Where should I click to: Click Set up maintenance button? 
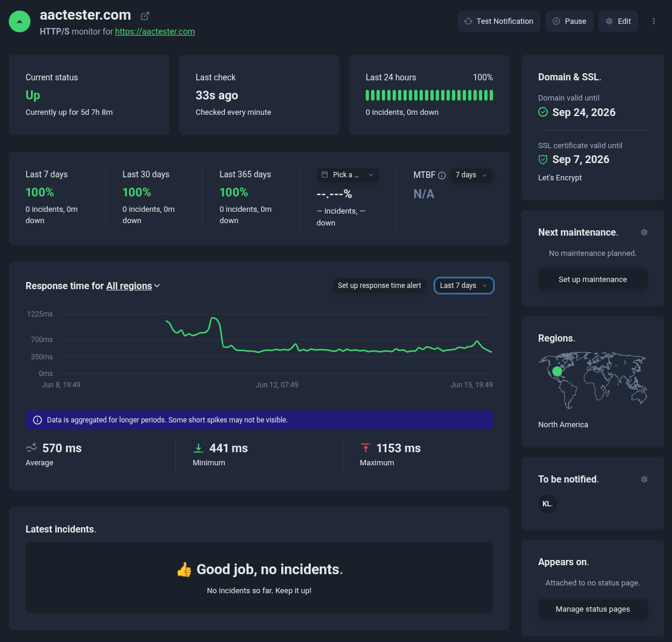click(x=593, y=280)
